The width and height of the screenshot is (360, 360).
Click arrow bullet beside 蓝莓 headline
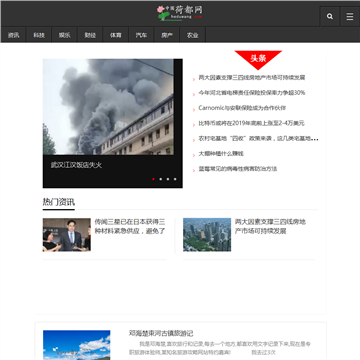[194, 171]
